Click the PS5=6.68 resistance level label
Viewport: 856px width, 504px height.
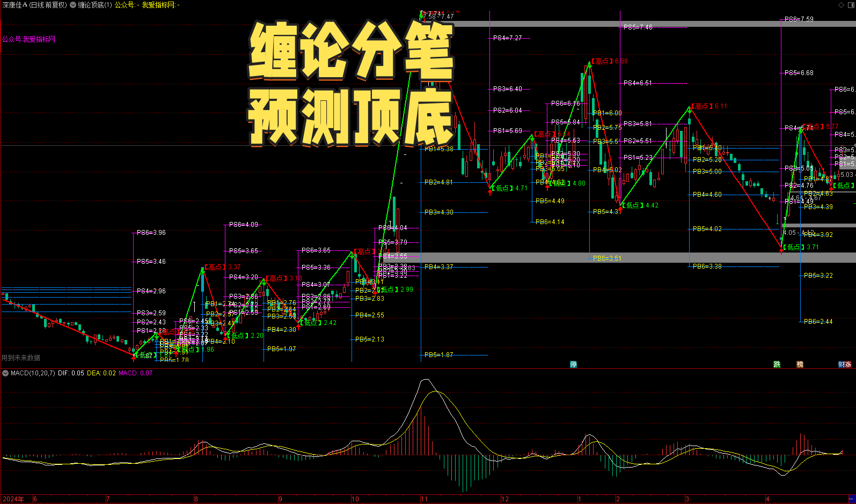click(x=799, y=73)
